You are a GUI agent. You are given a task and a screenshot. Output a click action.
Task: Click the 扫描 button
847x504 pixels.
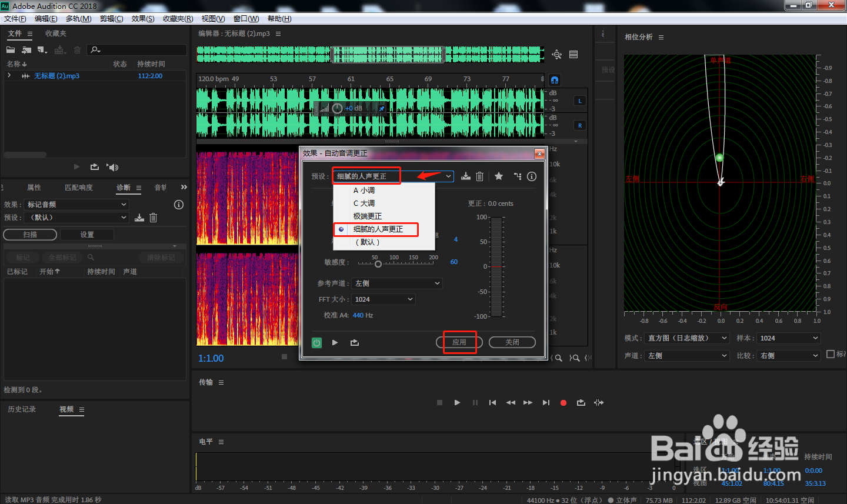30,235
